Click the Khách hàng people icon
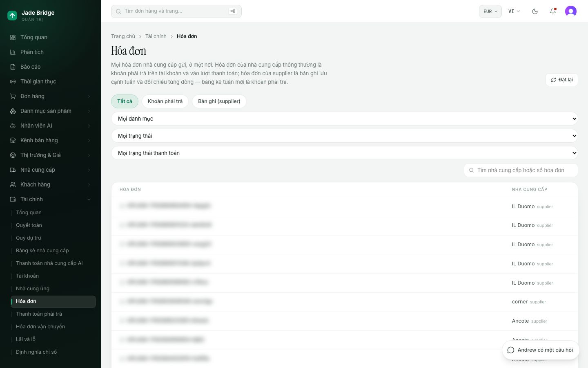This screenshot has width=588, height=368. pyautogui.click(x=13, y=185)
